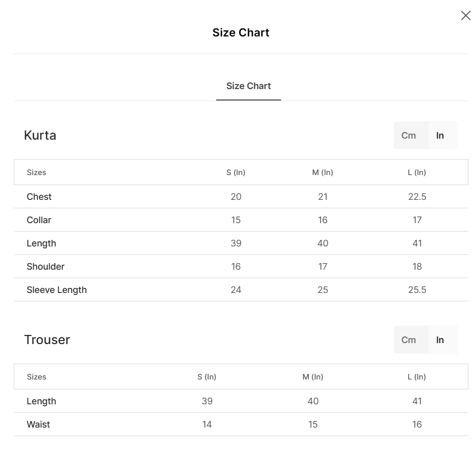This screenshot has height=464, width=476.
Task: Switch Trouser measurements to Cm
Action: click(x=409, y=340)
